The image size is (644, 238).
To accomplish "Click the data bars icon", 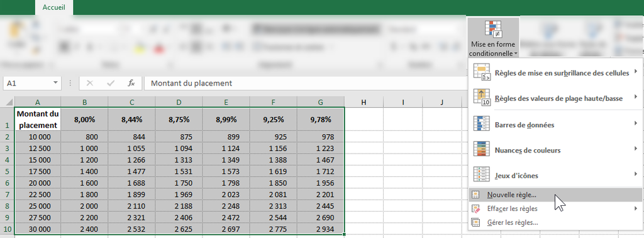I will (x=481, y=124).
